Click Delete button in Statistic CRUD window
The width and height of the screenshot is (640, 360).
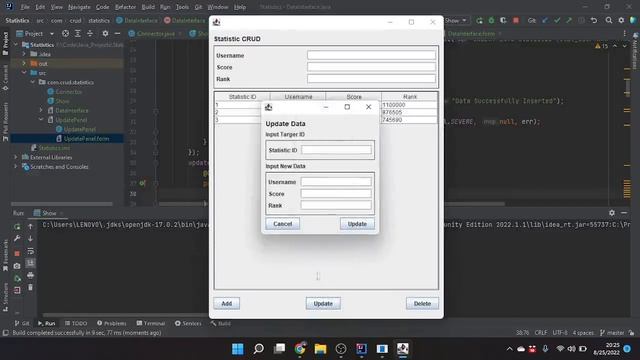pyautogui.click(x=422, y=303)
